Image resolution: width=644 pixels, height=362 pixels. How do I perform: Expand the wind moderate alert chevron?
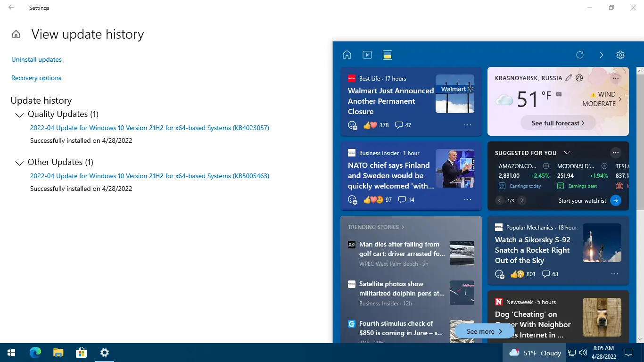(620, 99)
